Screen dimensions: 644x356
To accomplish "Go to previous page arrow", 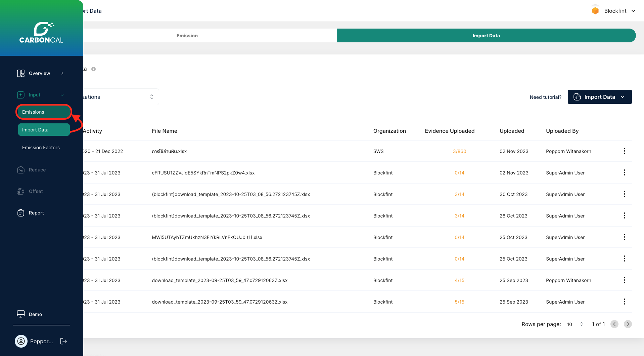I will [614, 324].
